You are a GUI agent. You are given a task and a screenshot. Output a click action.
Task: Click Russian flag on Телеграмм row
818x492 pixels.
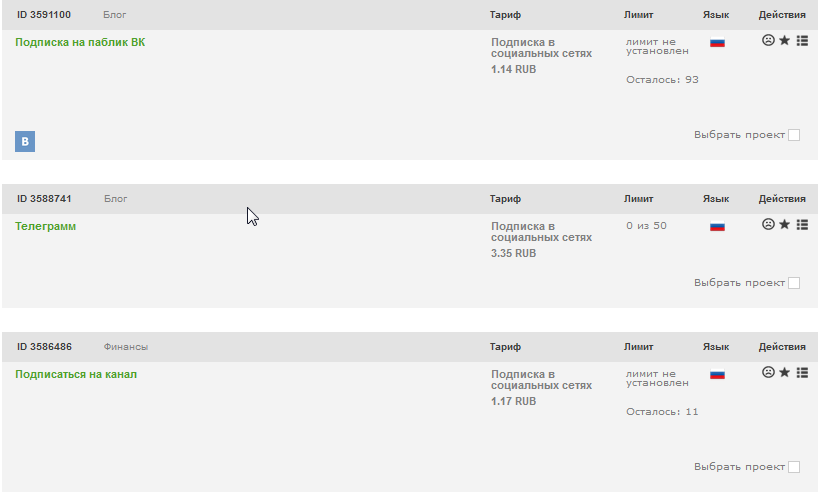717,227
